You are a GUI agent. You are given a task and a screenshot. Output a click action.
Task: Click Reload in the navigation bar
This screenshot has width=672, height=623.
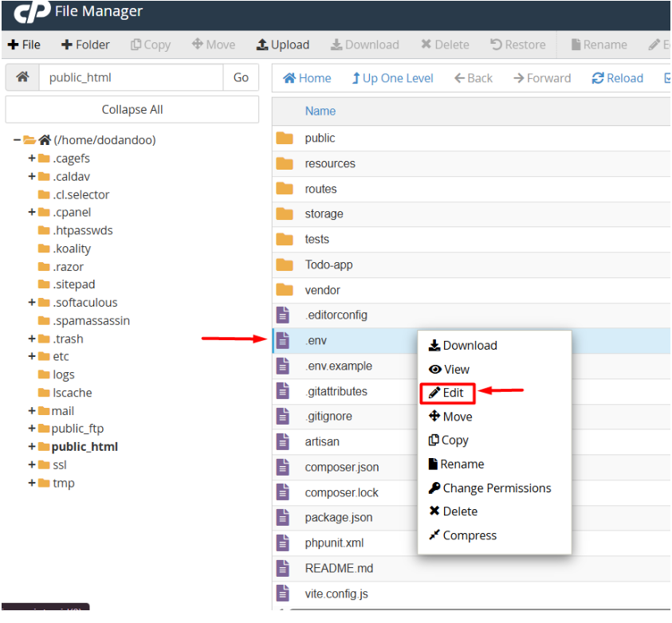click(617, 78)
